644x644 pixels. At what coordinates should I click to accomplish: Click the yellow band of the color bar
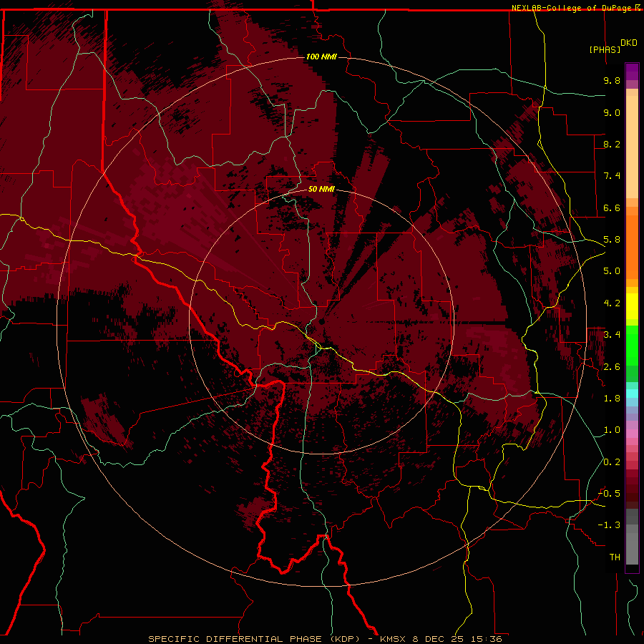click(x=632, y=306)
